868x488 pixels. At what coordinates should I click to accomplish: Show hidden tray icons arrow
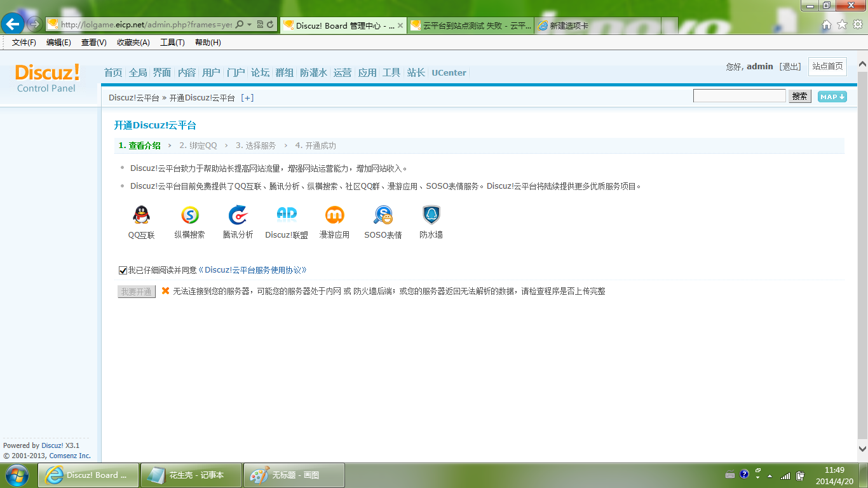coord(770,475)
